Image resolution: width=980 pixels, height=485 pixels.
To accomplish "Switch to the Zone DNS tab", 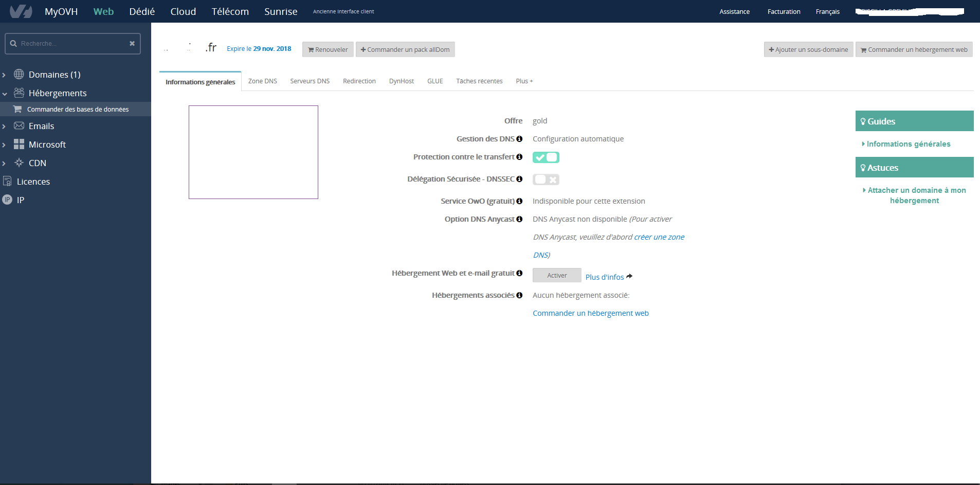I will (x=262, y=81).
